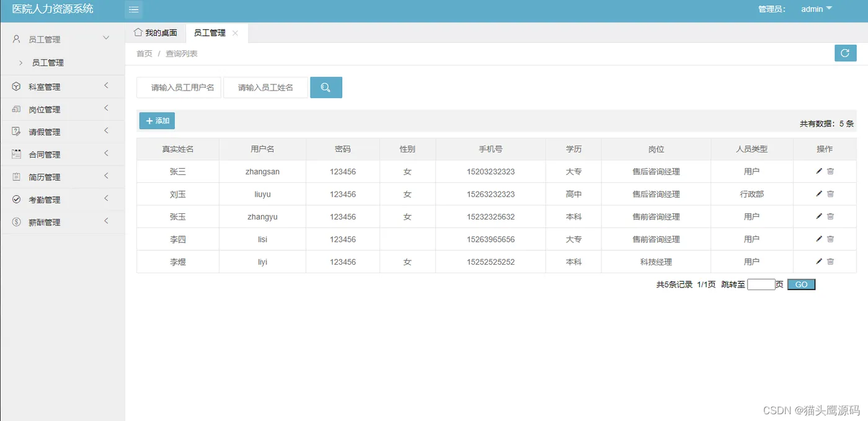Delete the liyi row with trash icon
Viewport: 868px width, 421px height.
point(830,262)
